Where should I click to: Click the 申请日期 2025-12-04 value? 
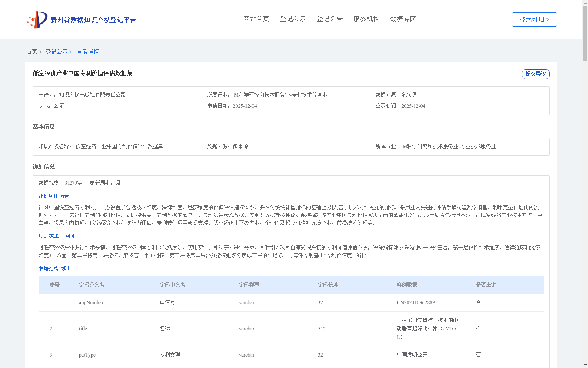pos(245,106)
